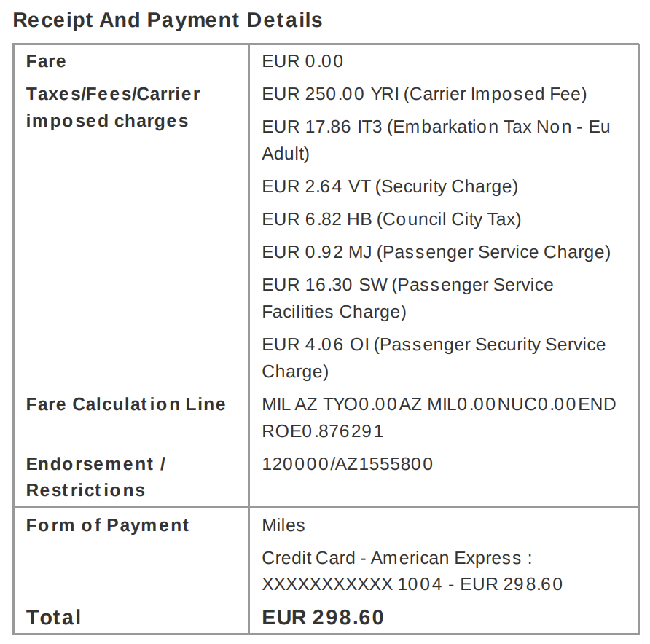Click the Form of Payment label

tap(107, 525)
